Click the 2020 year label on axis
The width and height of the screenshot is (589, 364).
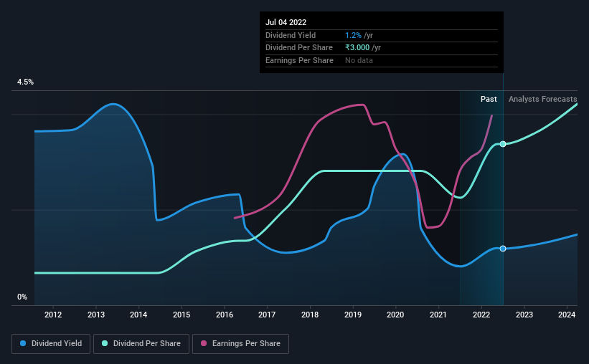395,315
